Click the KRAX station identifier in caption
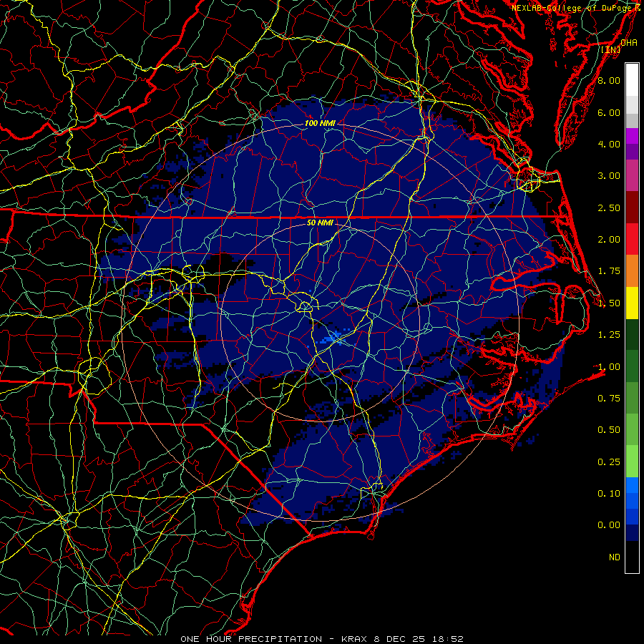The width and height of the screenshot is (644, 644). (x=355, y=639)
